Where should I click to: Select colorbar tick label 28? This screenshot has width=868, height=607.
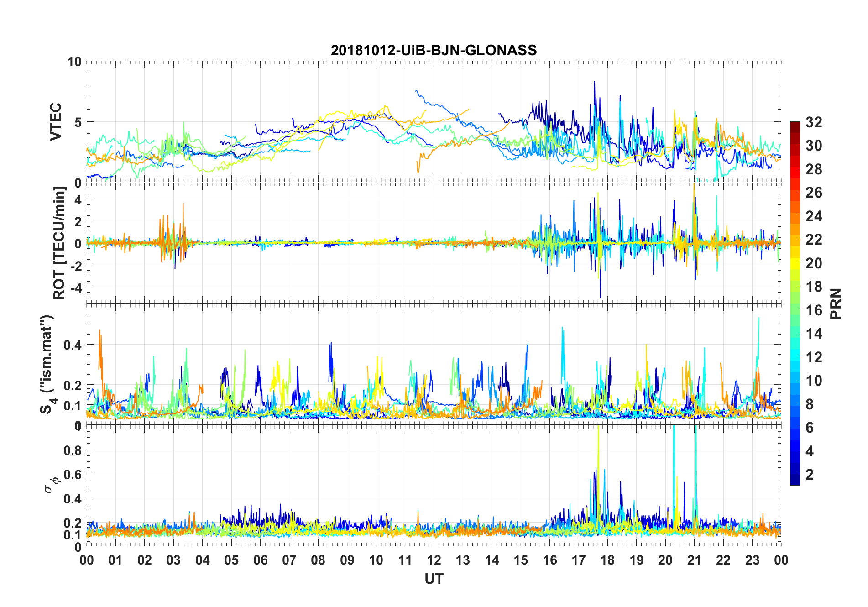tap(814, 169)
